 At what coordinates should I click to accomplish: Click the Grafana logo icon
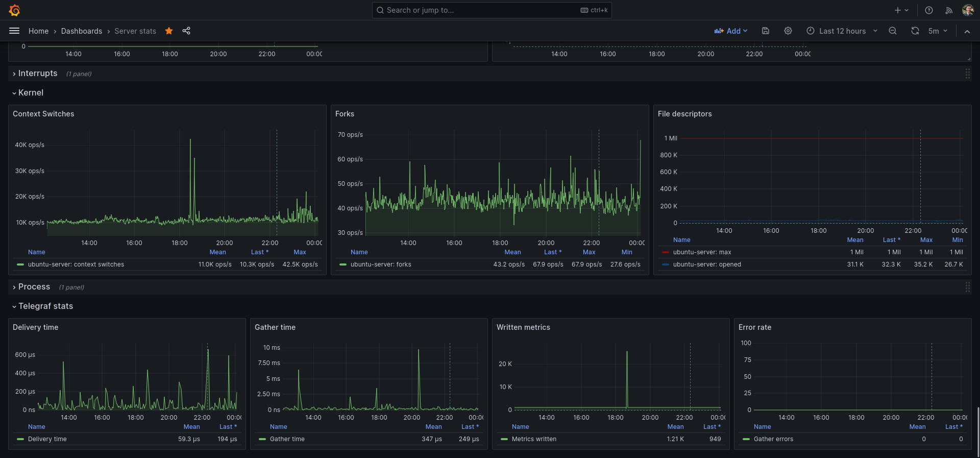[15, 10]
